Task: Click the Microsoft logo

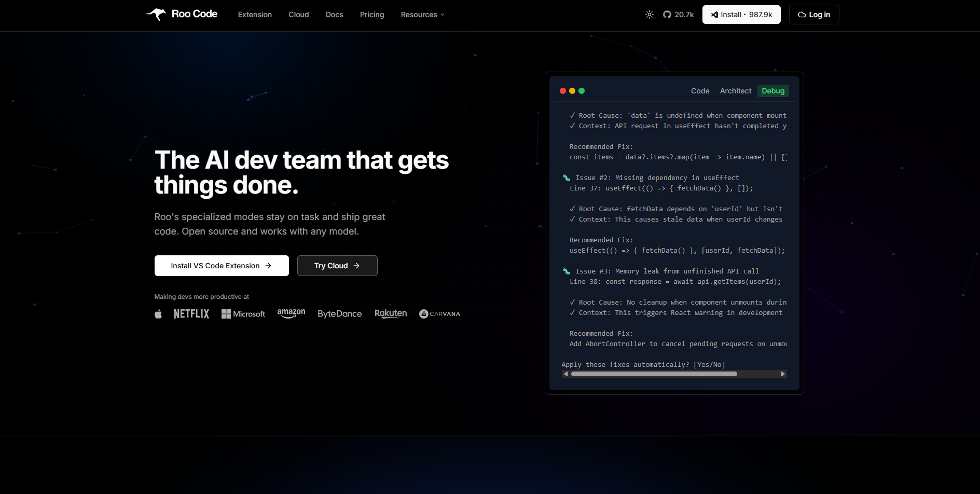Action: [243, 314]
